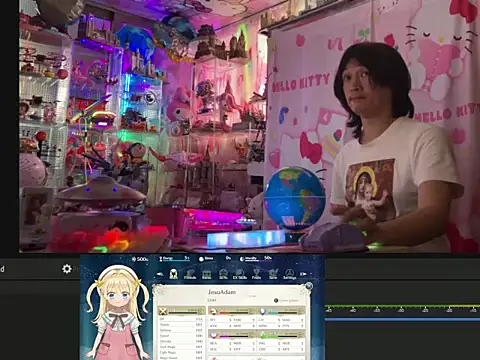The width and height of the screenshot is (480, 360).
Task: Open the Save tab in game menu
Action: point(273,274)
